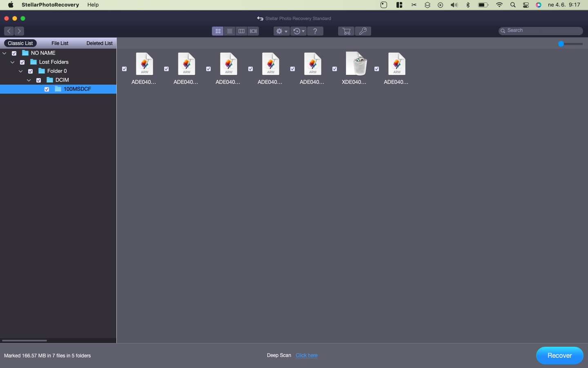This screenshot has height=368, width=588.
Task: Select the Classic List tab
Action: tap(20, 43)
